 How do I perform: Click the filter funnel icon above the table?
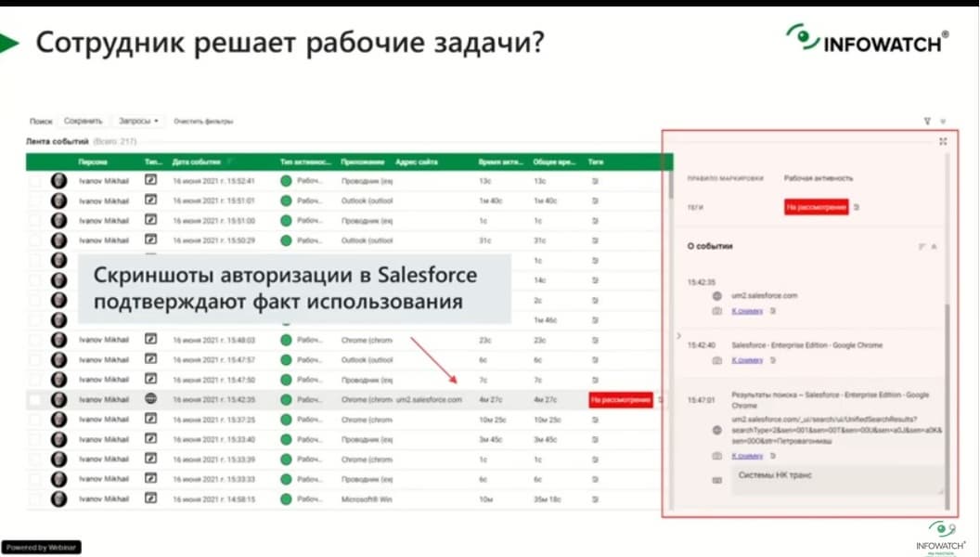pos(927,122)
